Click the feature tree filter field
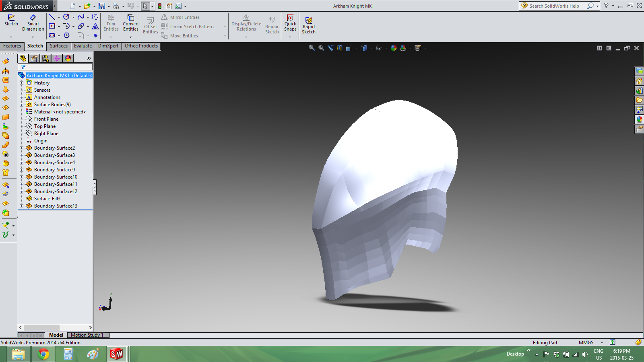Image resolution: width=644 pixels, height=362 pixels. (x=55, y=67)
